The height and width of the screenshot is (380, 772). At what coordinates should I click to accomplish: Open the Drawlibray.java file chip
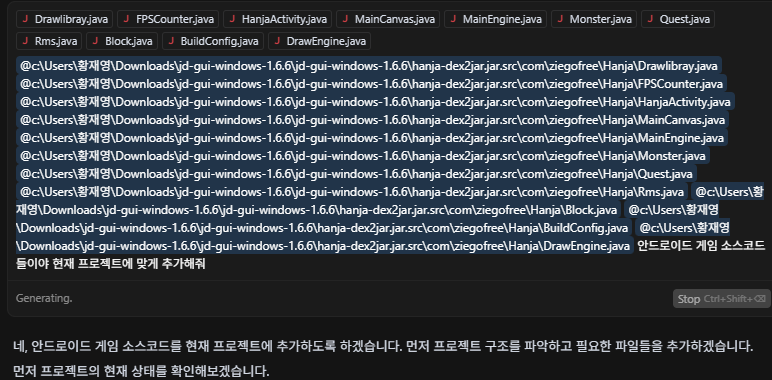point(64,19)
